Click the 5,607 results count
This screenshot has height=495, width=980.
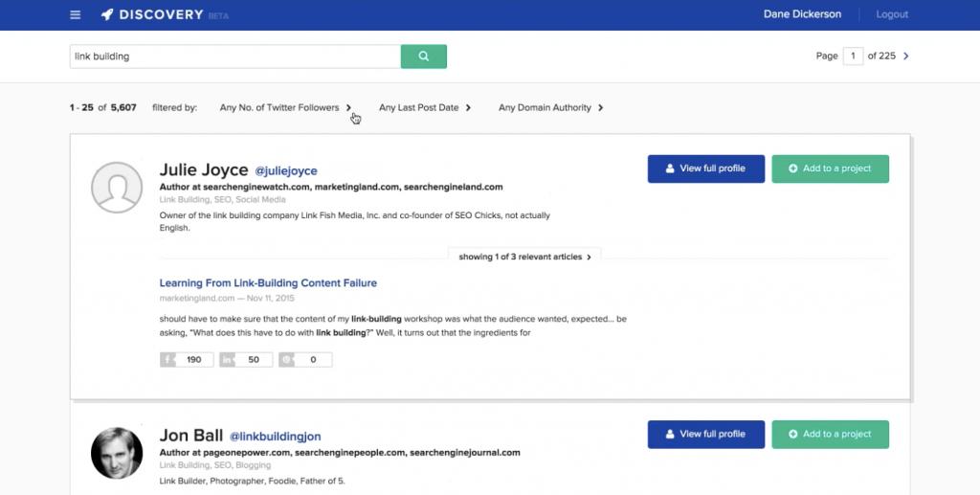coord(123,107)
